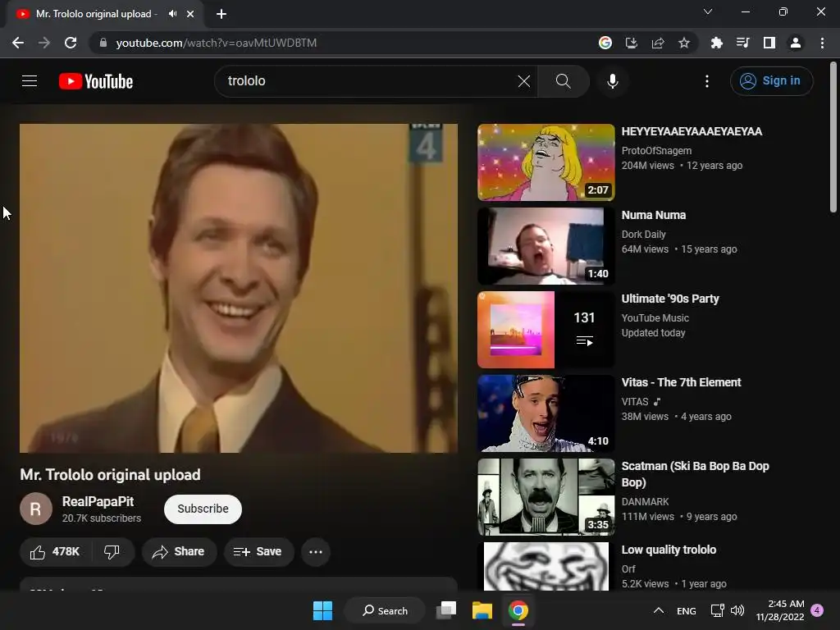
Task: Open File Explorer from the taskbar
Action: coord(482,610)
